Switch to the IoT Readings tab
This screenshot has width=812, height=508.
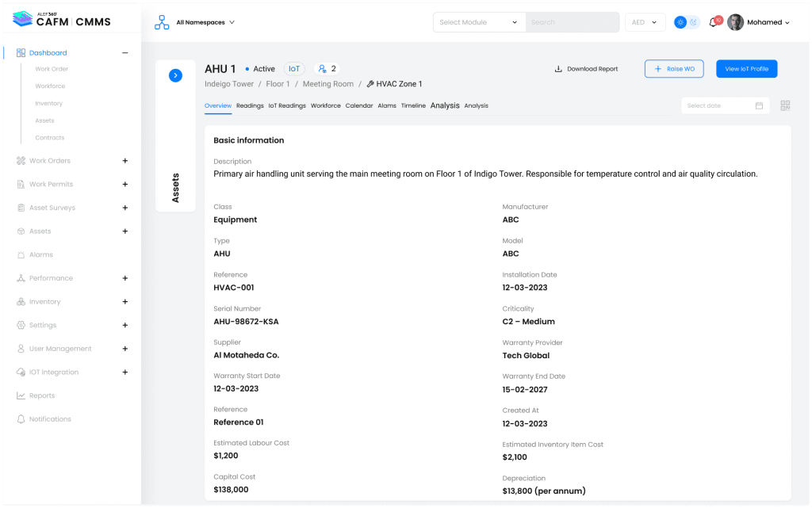287,105
